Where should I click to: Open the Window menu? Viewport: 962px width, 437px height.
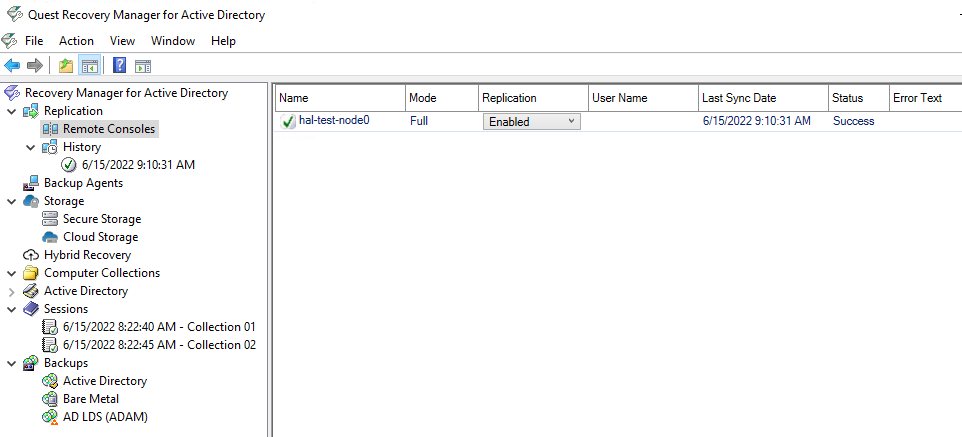click(173, 41)
